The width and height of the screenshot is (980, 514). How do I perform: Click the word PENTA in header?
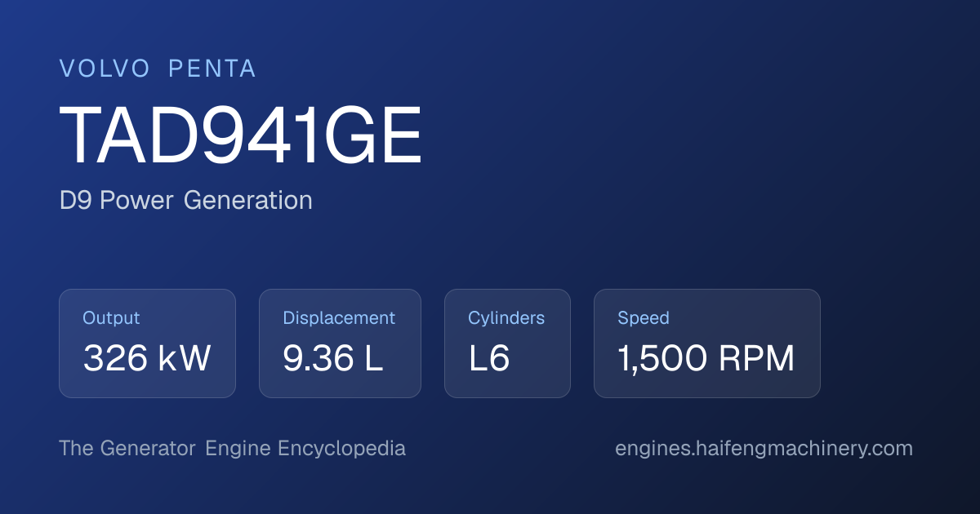pos(212,69)
